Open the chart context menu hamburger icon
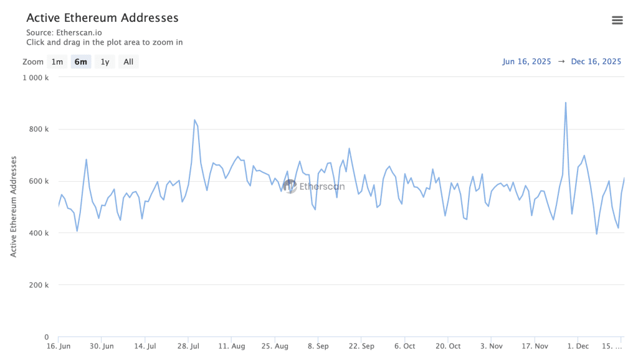Screen dimensions: 638x364 (617, 21)
